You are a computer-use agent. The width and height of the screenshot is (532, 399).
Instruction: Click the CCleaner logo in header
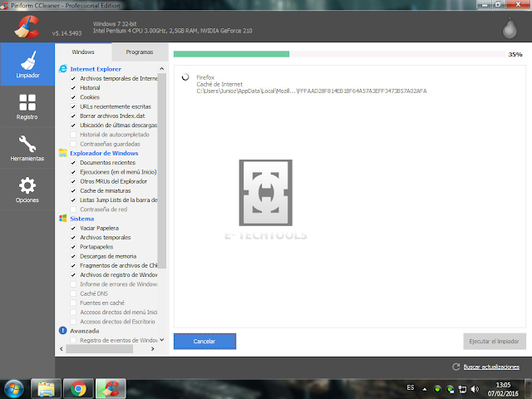coord(27,27)
